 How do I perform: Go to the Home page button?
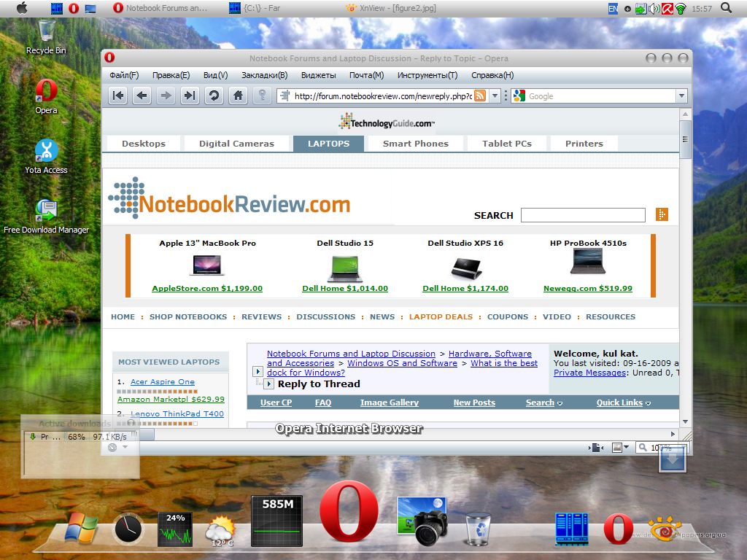coord(239,96)
